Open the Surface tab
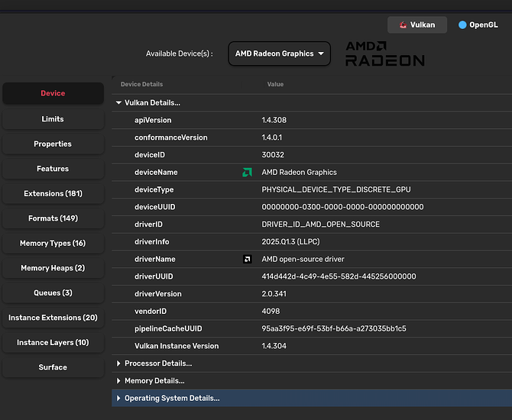 [x=53, y=367]
